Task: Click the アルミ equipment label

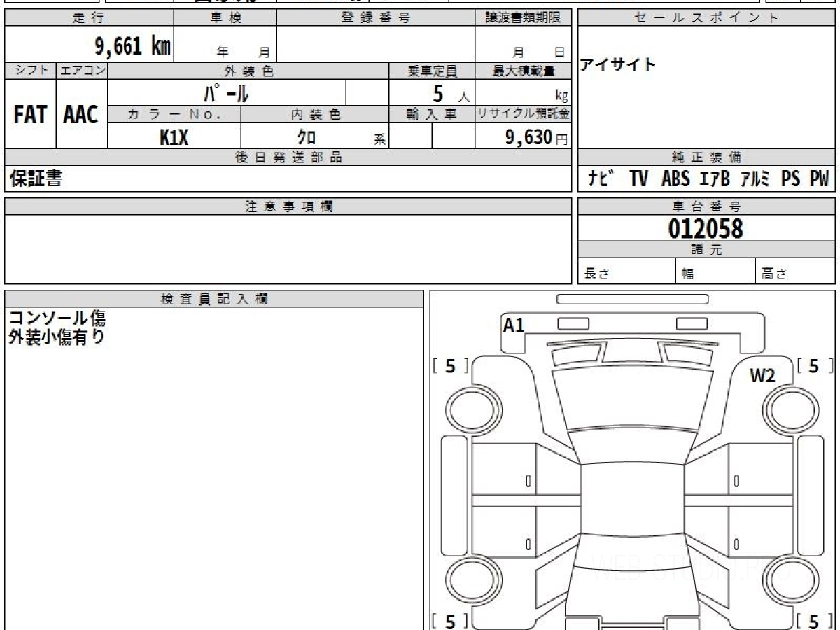Action: tap(755, 179)
